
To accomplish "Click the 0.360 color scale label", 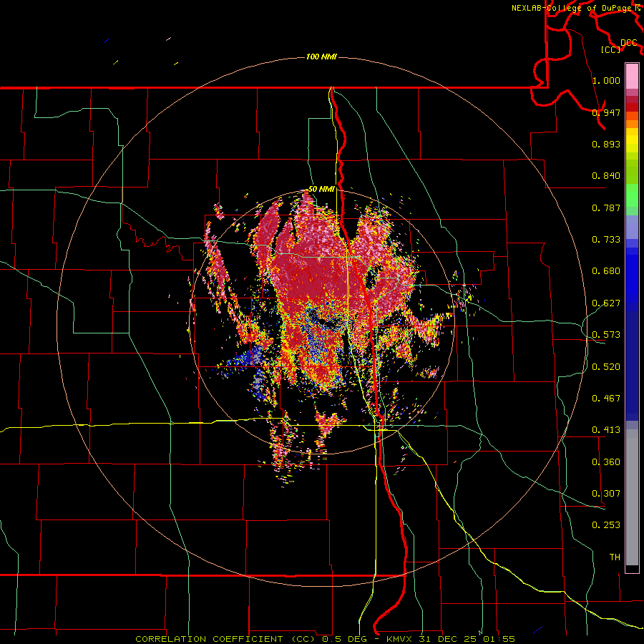I will [606, 462].
